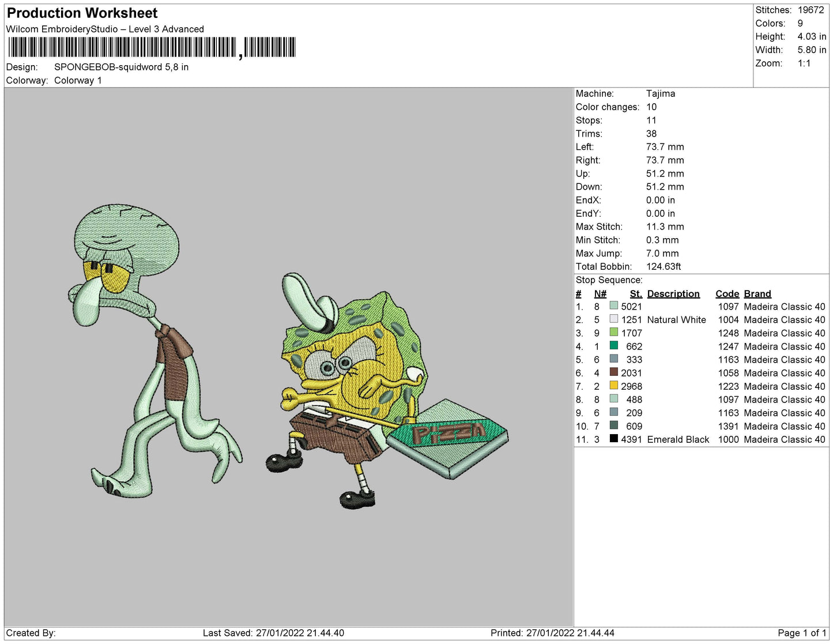Image resolution: width=833 pixels, height=644 pixels.
Task: Click the EndX value 0.00 in
Action: pyautogui.click(x=661, y=200)
